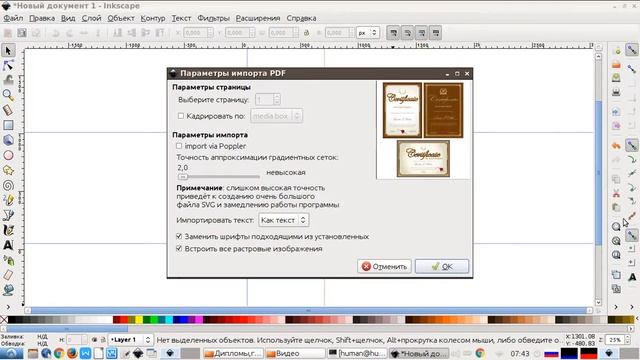Select the Measure tool
Screen dimensions: 640x360
(x=8, y=110)
